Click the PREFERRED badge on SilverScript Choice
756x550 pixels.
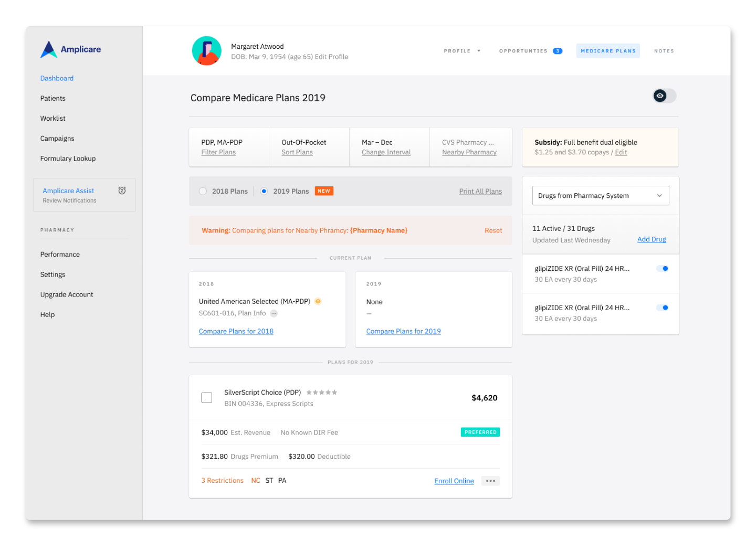coord(480,432)
